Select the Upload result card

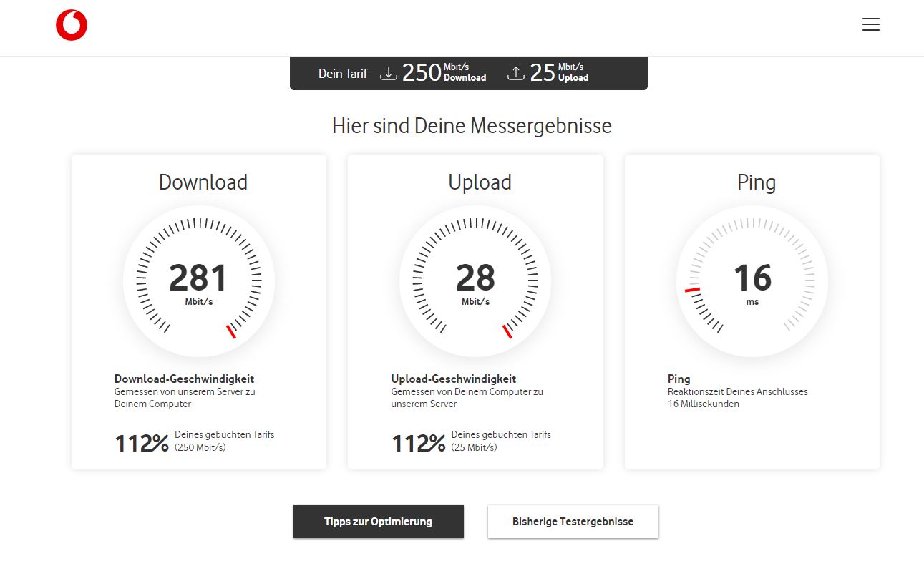(x=475, y=311)
